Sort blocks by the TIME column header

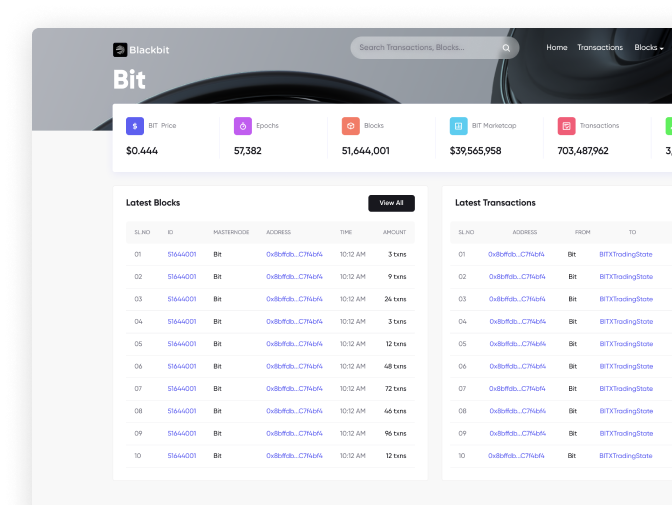345,232
